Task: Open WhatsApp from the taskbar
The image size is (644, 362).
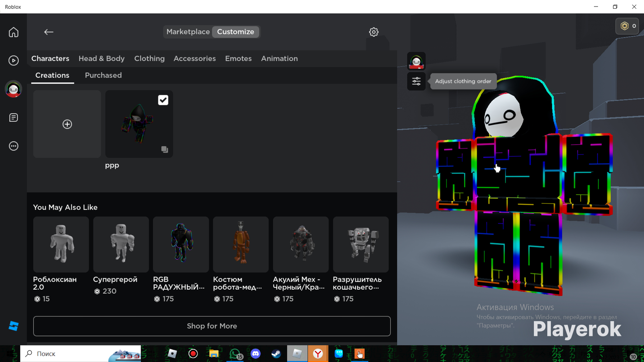Action: coord(235,354)
